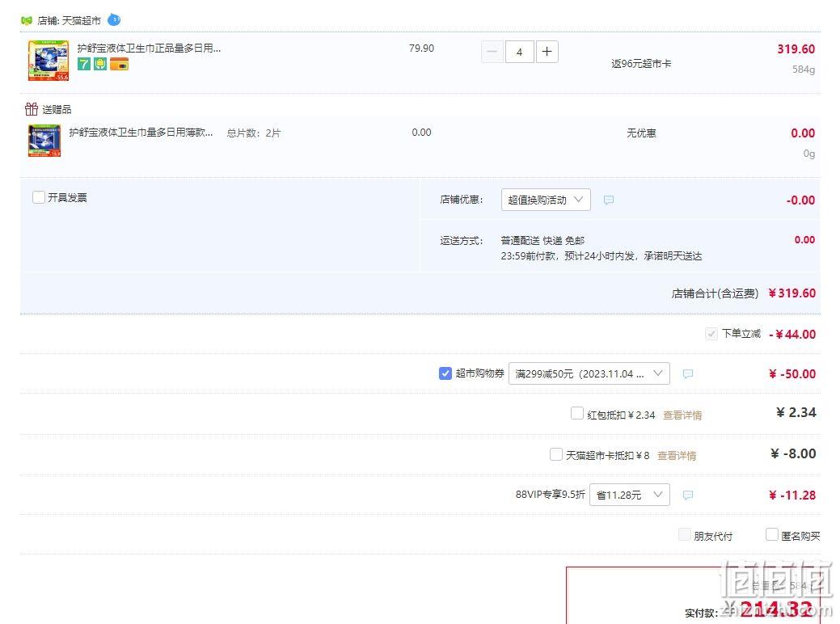Open the 满299减50元 coupon dropdown
840x624 pixels.
[x=589, y=373]
